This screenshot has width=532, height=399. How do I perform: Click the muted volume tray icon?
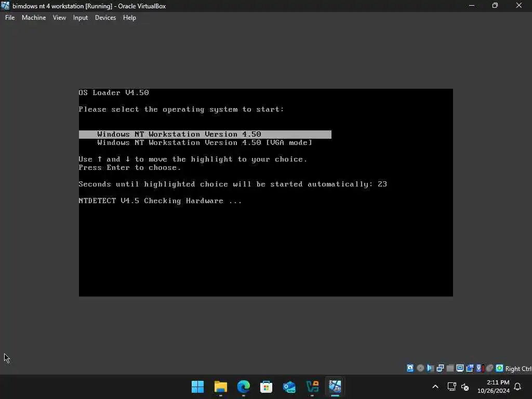(x=465, y=387)
